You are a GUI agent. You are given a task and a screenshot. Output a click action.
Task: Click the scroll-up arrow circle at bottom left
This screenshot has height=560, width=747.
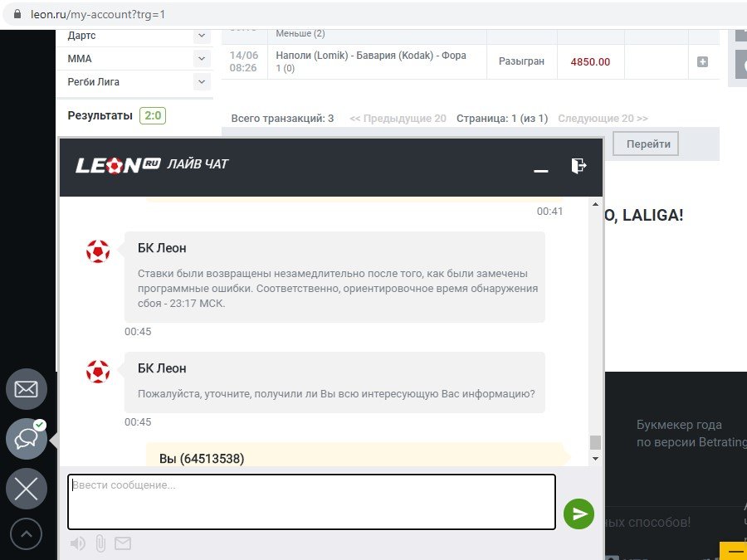(27, 534)
